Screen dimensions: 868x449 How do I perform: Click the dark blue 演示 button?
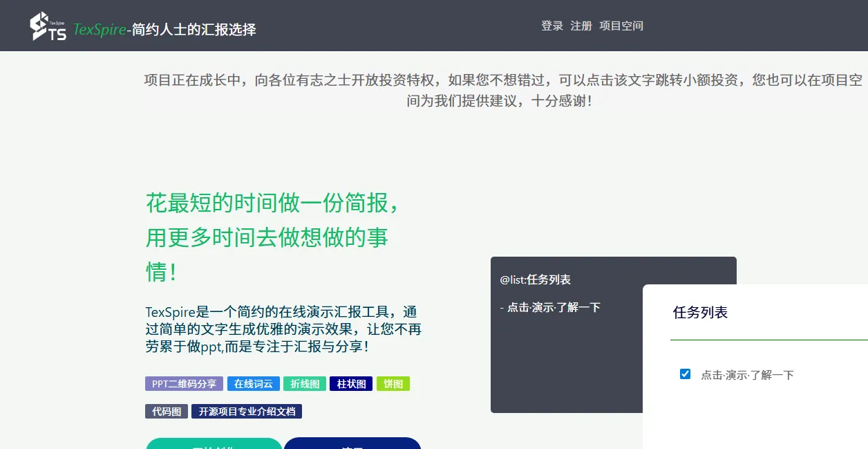352,446
